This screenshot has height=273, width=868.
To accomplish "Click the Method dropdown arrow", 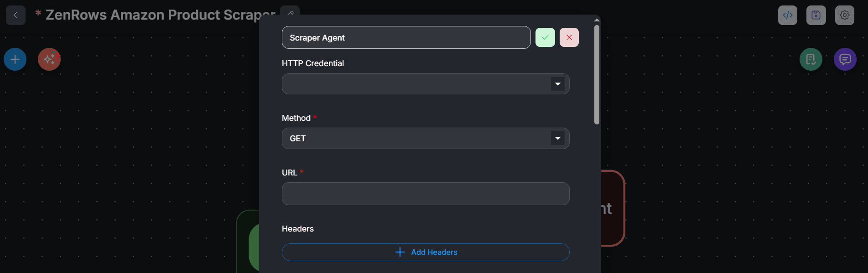I will coord(558,138).
